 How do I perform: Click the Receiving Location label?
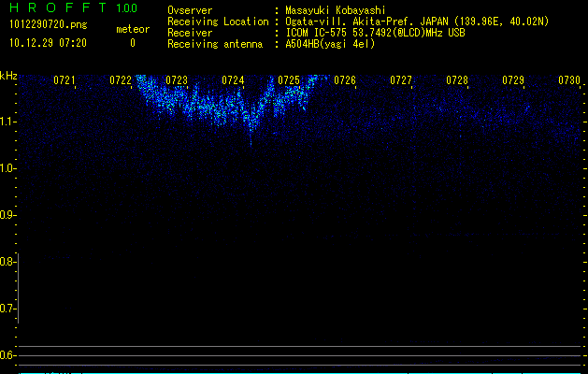[218, 22]
